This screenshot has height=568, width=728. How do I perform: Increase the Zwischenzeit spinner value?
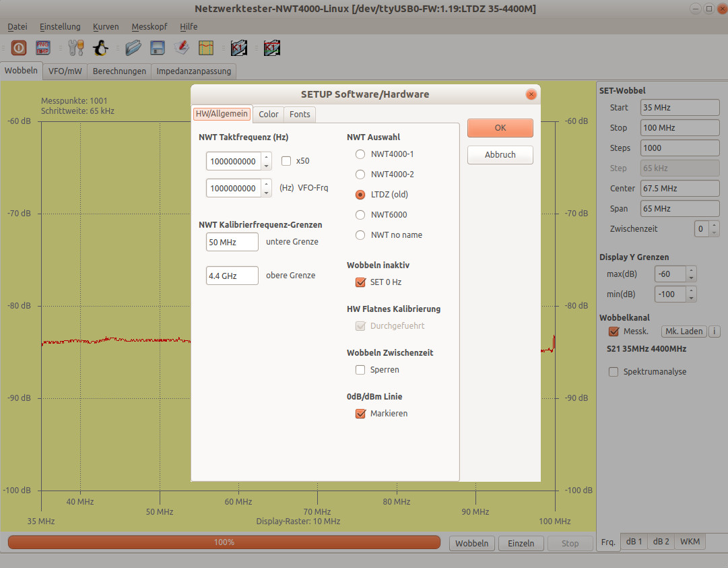[x=714, y=225]
